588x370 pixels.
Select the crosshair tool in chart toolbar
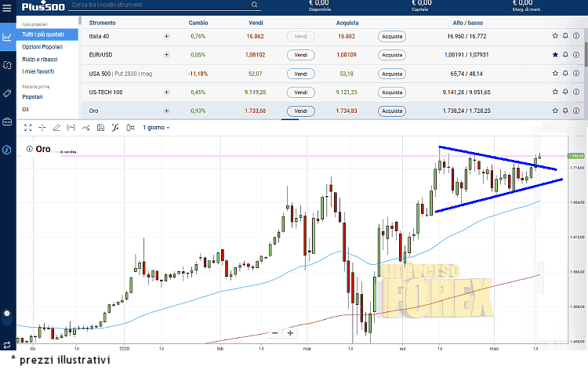click(x=43, y=127)
